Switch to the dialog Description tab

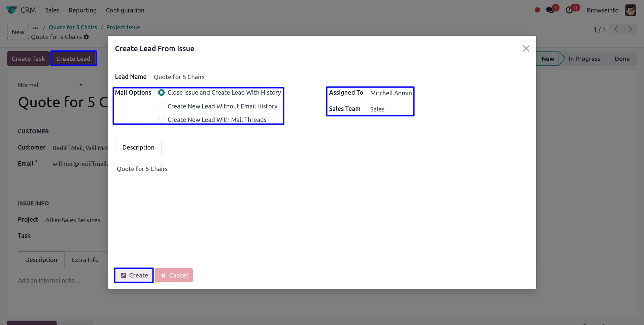(x=138, y=147)
